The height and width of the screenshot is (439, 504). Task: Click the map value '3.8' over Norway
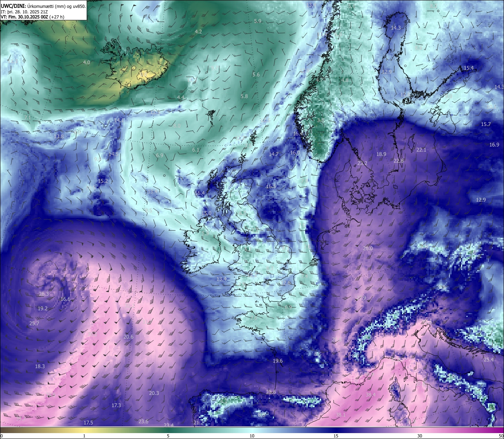click(321, 120)
